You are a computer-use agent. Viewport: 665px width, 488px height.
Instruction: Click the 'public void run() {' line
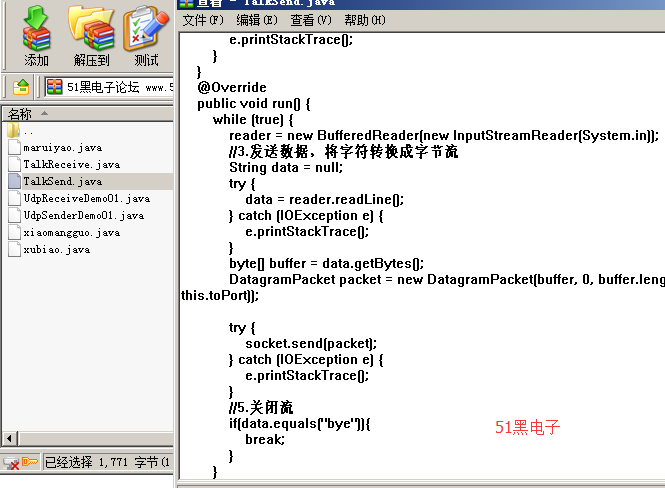click(x=254, y=103)
